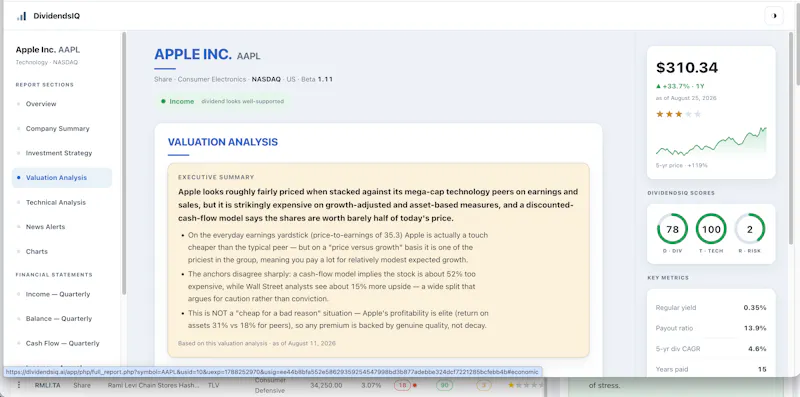The image size is (800, 397).
Task: Open Cash Flow — Quarterly statement
Action: click(62, 343)
